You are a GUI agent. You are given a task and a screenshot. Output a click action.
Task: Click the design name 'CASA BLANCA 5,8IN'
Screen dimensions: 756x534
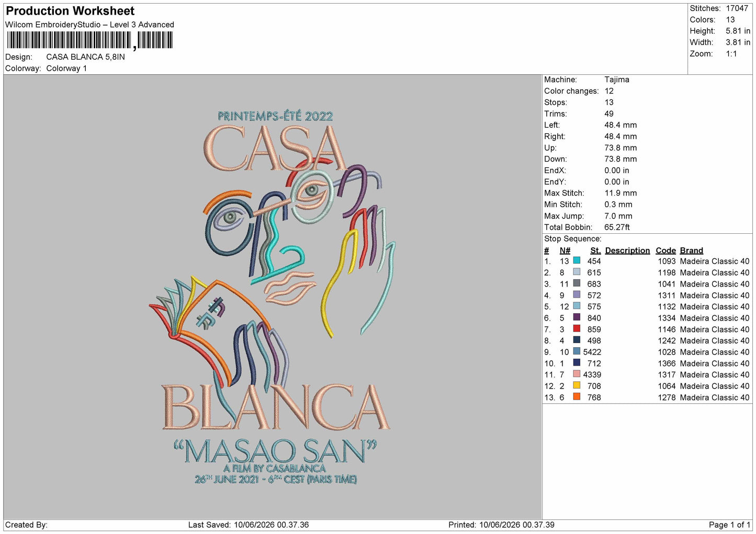[x=86, y=57]
